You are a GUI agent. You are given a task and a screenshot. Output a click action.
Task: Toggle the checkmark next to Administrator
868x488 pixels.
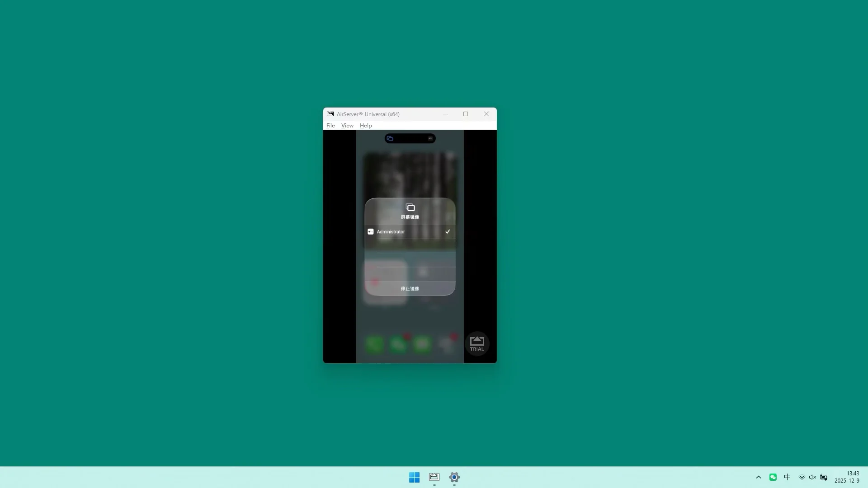[x=448, y=231]
